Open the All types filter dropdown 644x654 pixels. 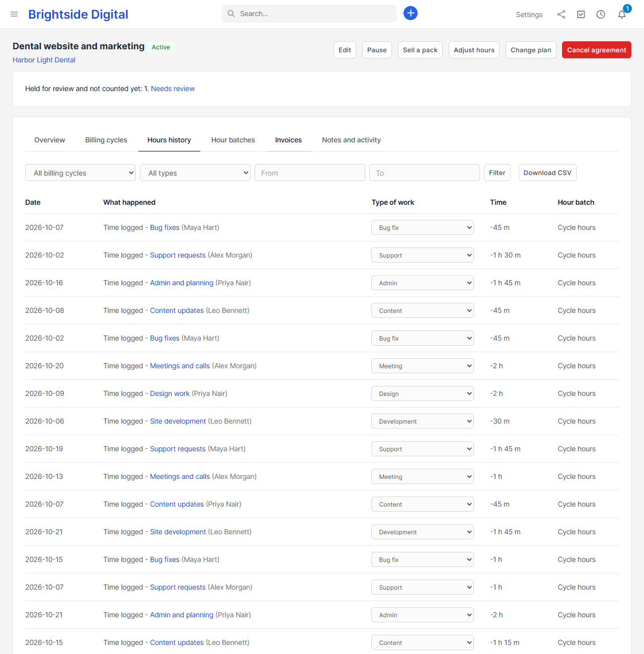(x=195, y=173)
